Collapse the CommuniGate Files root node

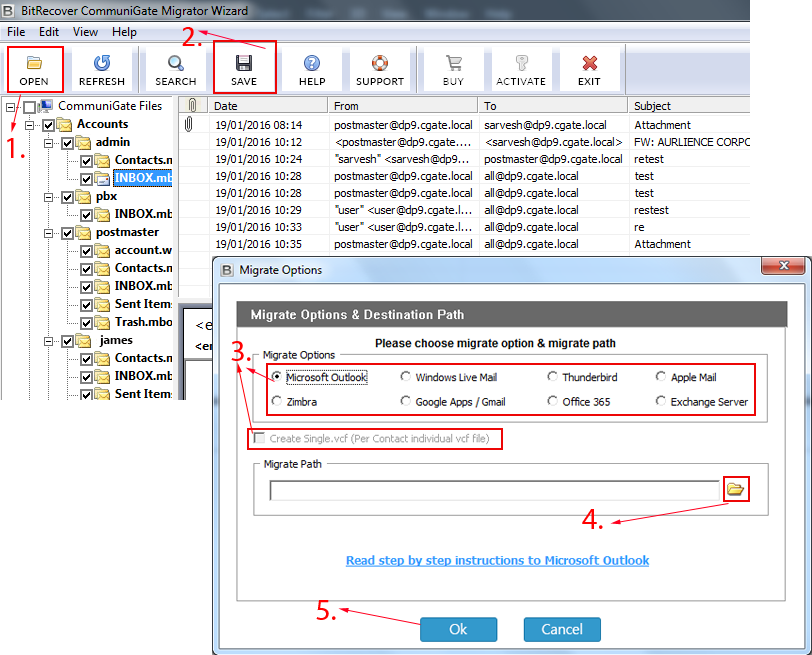click(x=10, y=107)
